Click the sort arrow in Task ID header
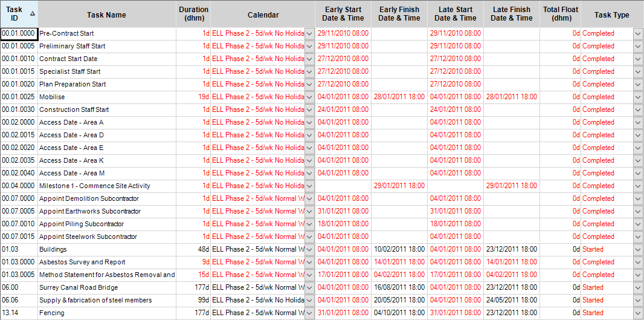Image resolution: width=644 pixels, height=320 pixels. [x=32, y=13]
